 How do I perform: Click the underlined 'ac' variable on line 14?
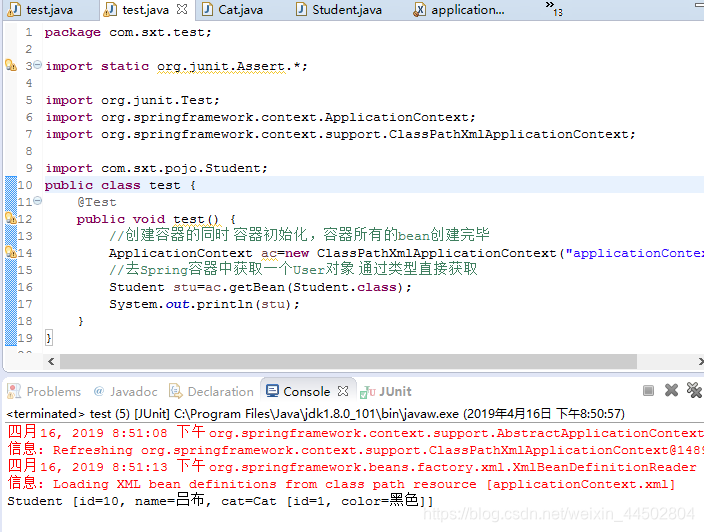click(x=269, y=254)
